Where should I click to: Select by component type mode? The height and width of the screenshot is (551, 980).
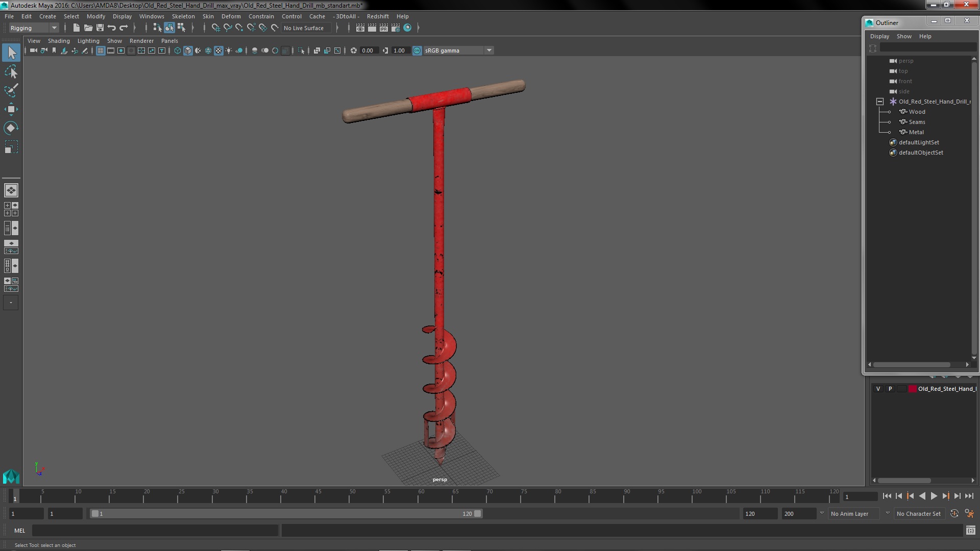(181, 28)
